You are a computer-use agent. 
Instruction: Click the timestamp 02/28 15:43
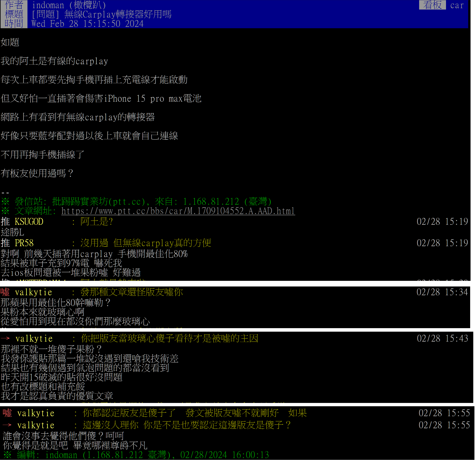click(443, 338)
